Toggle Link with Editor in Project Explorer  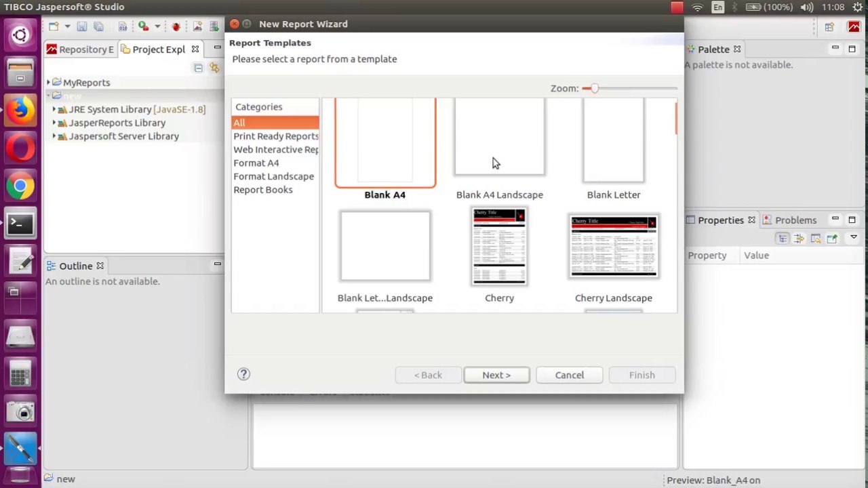pos(214,68)
